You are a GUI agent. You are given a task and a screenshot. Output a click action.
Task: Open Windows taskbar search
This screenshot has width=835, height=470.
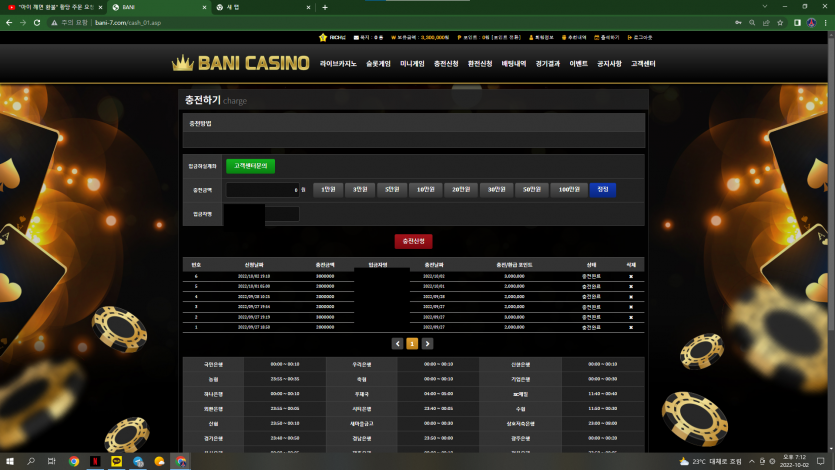[x=31, y=461]
